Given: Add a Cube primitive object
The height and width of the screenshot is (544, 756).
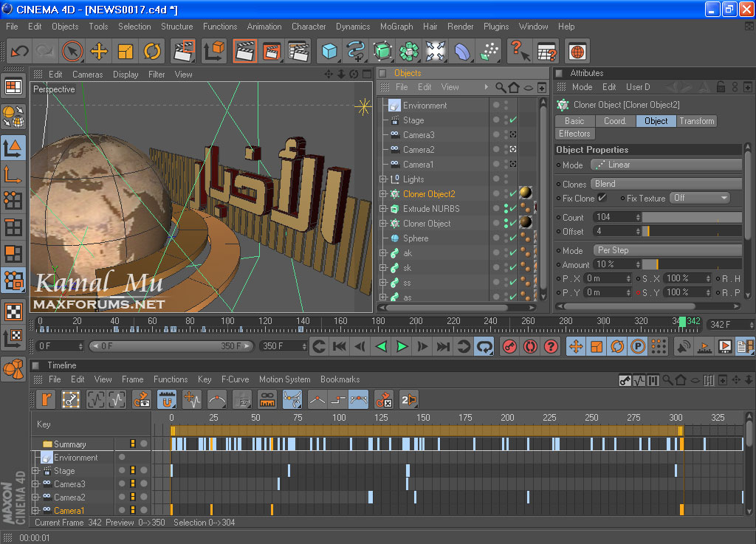Looking at the screenshot, I should [329, 51].
